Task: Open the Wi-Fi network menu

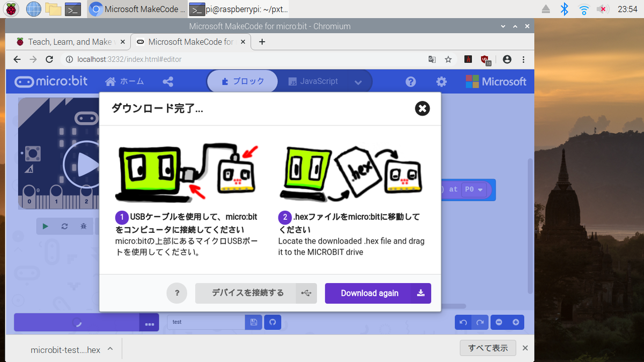Action: coord(584,9)
